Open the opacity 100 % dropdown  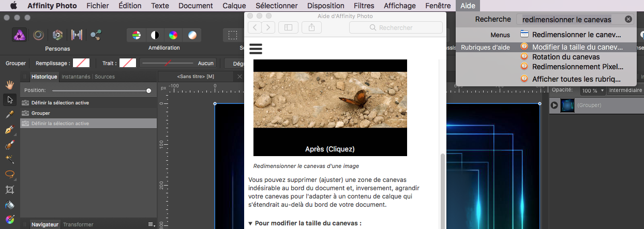[x=592, y=90]
